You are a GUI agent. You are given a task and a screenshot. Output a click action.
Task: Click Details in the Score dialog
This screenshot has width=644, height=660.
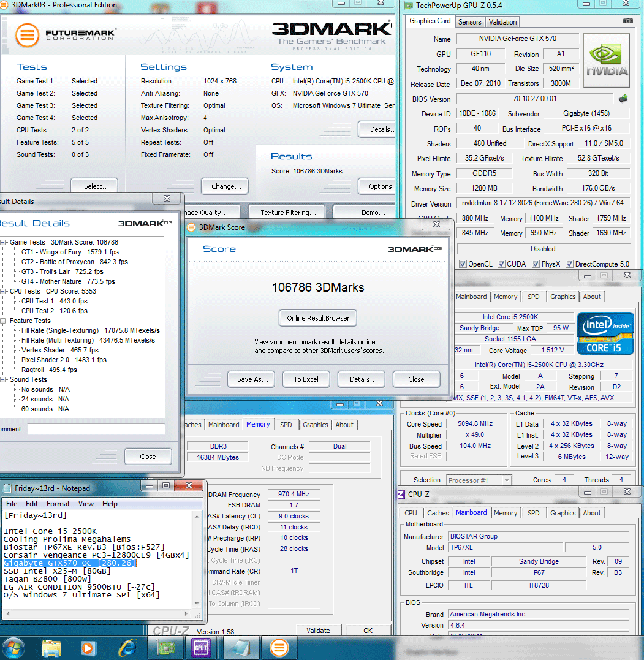tap(361, 379)
